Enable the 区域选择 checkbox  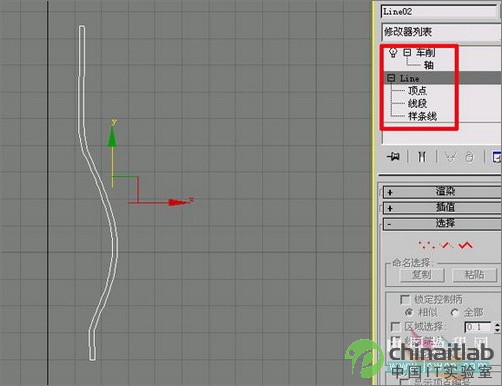tap(395, 327)
